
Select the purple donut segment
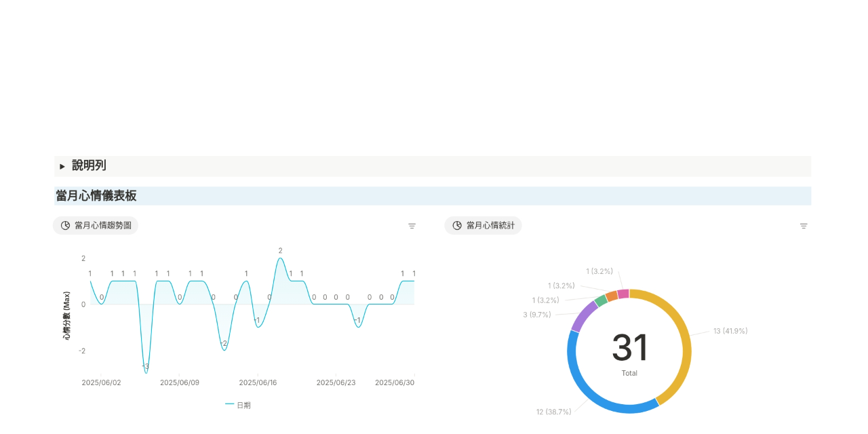[x=584, y=316]
